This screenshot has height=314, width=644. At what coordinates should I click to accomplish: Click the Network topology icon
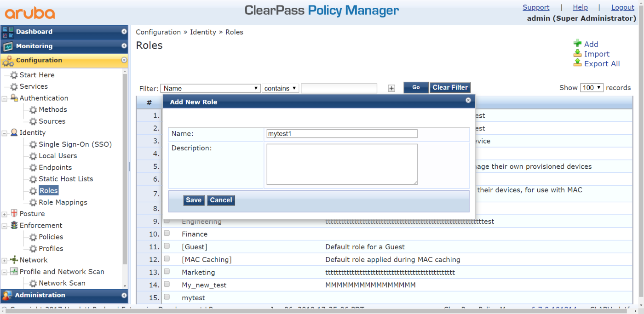14,260
